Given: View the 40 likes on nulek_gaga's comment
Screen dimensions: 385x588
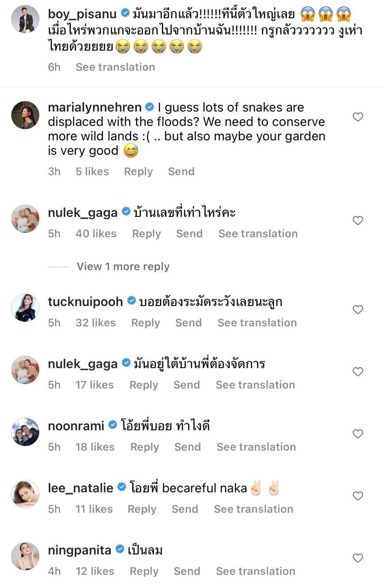Looking at the screenshot, I should point(96,233).
